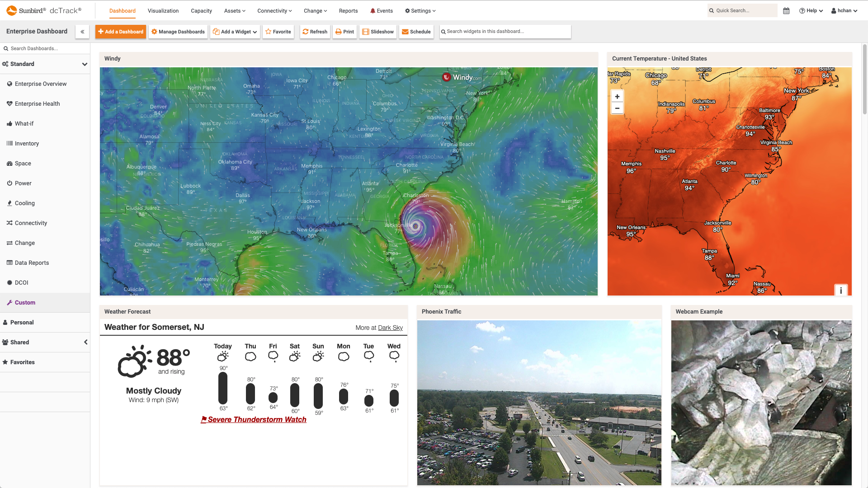
Task: Open the Space widget view in sidebar
Action: point(23,163)
